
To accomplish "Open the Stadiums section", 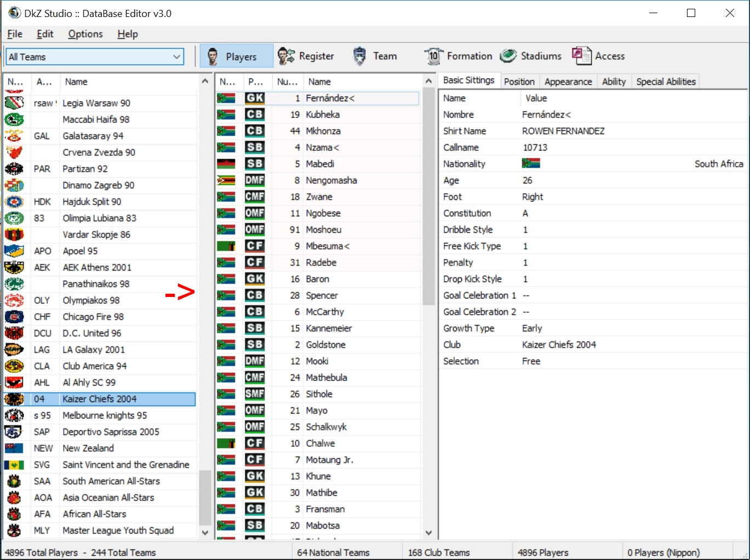I will (x=531, y=56).
